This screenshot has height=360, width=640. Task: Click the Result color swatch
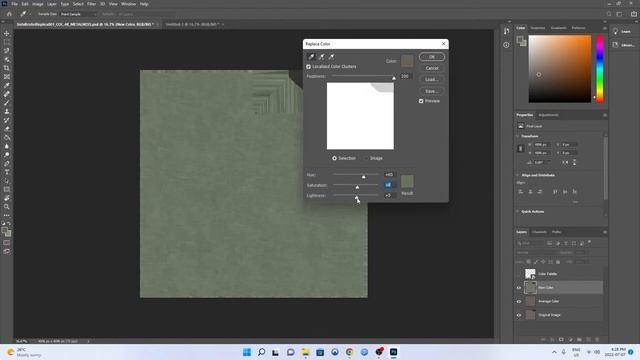click(407, 182)
